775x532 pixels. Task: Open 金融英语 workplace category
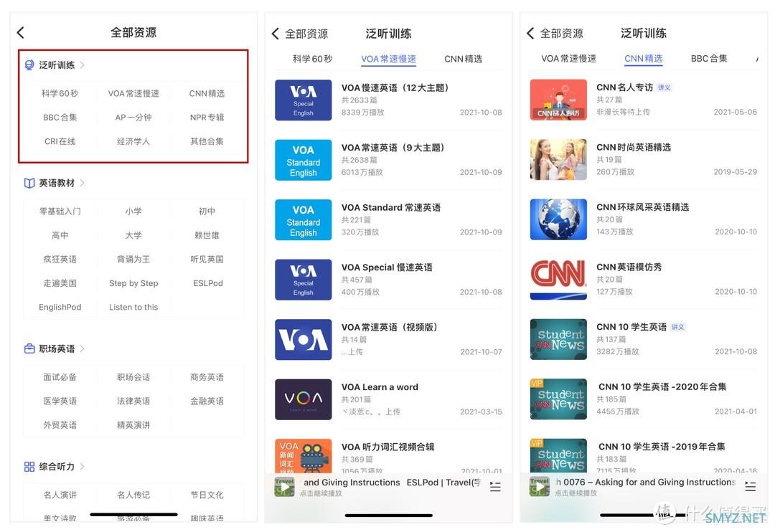[x=207, y=401]
